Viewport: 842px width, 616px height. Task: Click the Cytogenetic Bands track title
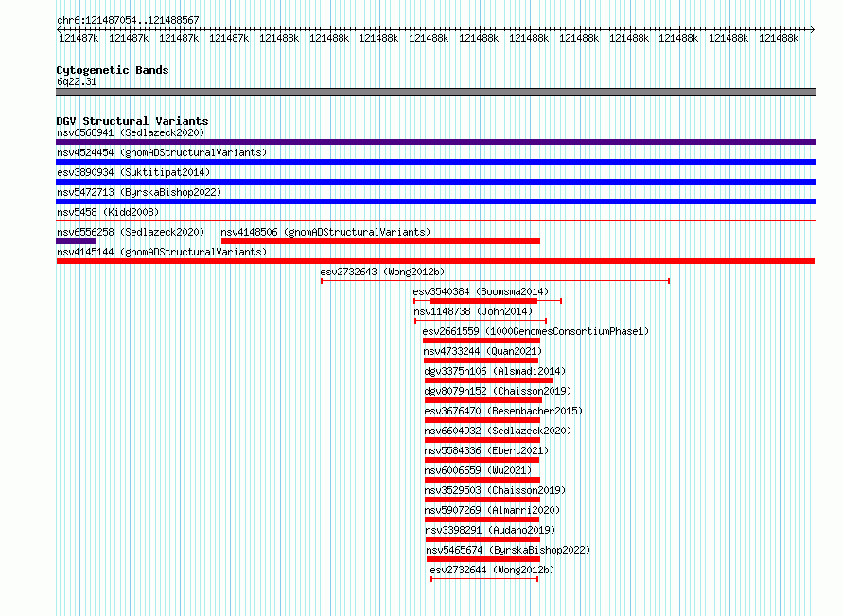click(113, 70)
